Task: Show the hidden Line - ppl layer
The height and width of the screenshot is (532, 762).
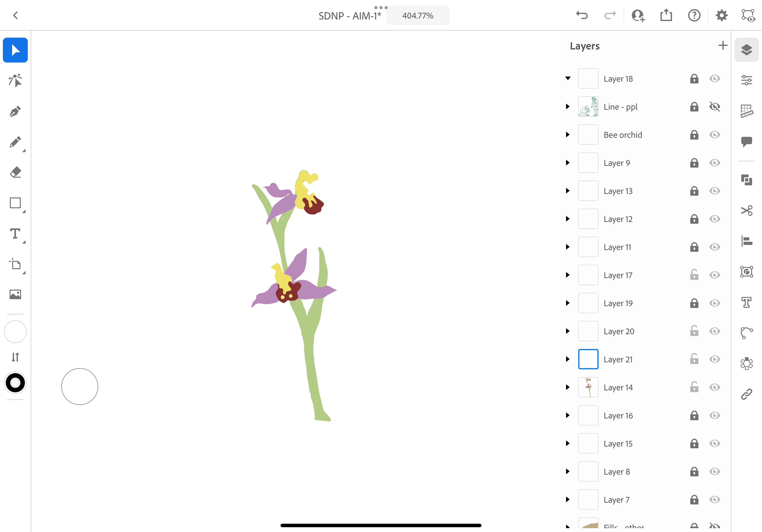Action: pos(714,107)
